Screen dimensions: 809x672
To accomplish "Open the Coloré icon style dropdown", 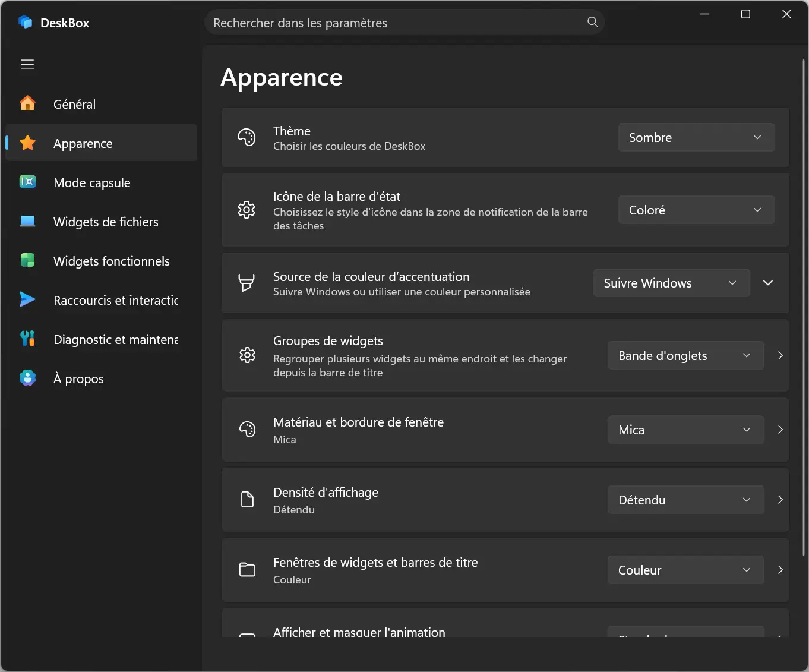I will point(696,210).
